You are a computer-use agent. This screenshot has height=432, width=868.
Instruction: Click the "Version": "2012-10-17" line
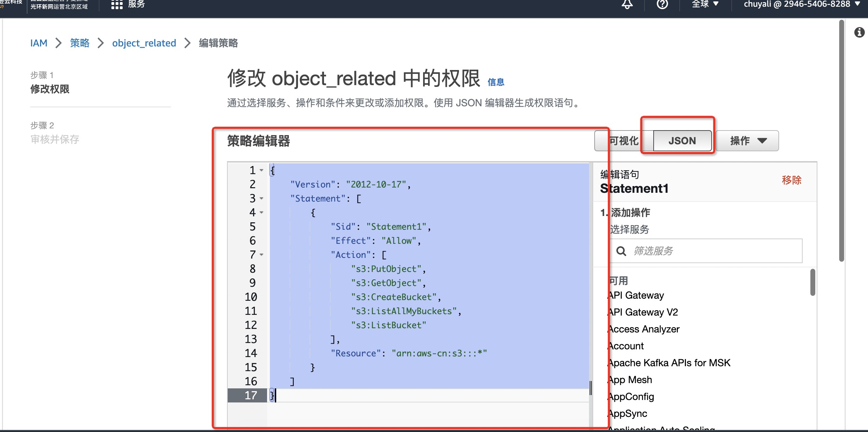350,184
